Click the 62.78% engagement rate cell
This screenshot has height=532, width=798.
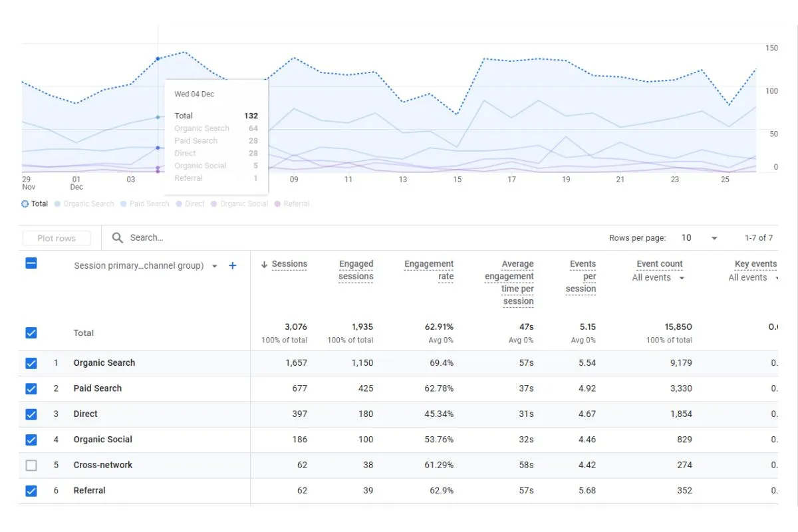(x=439, y=388)
